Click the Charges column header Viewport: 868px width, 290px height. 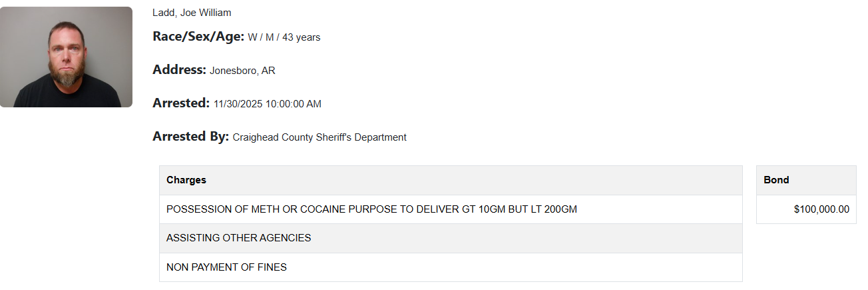(186, 180)
